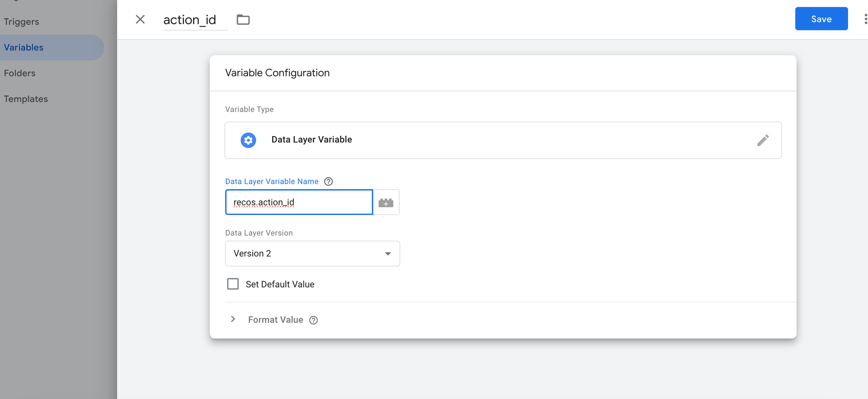The width and height of the screenshot is (868, 399).
Task: Enable the Set Default Value checkbox
Action: (233, 284)
